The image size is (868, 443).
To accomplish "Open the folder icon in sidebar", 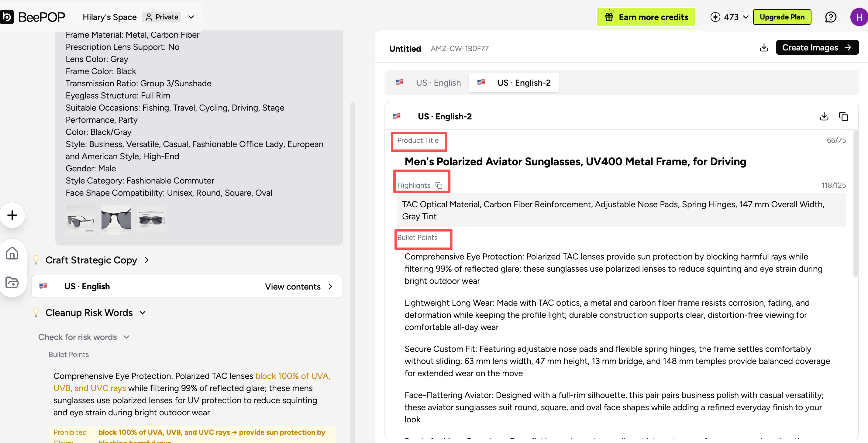I will [x=12, y=282].
